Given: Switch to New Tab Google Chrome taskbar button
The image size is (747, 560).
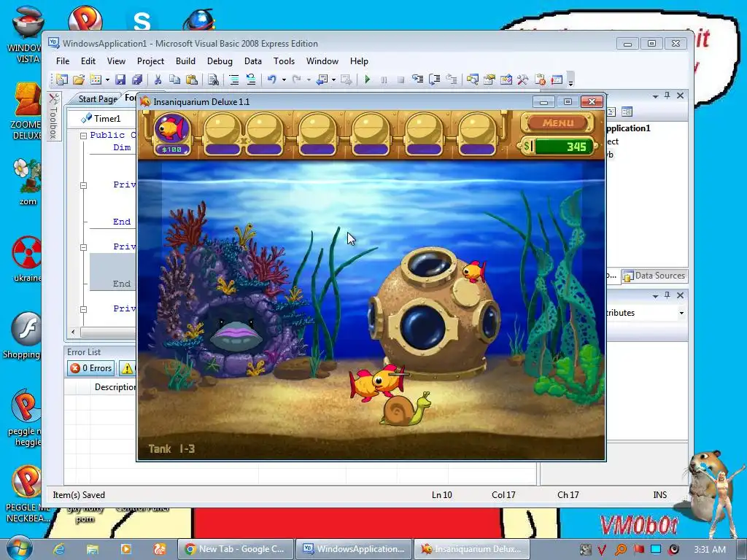Looking at the screenshot, I should pos(236,548).
